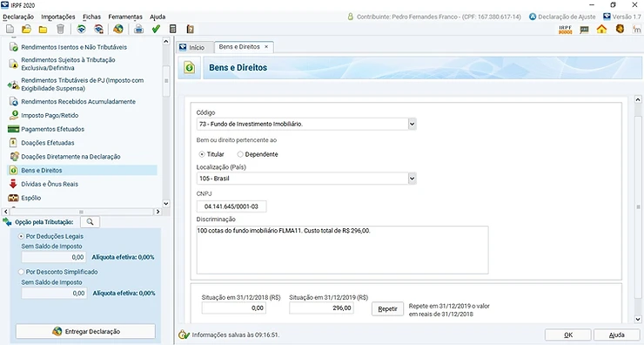Screen dimensions: 644x345
Task: Click the green arrow transmission toolbar icon
Action: [x=81, y=30]
